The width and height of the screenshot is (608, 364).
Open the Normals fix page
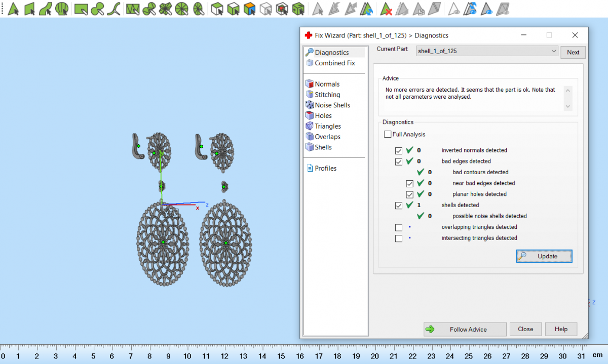tap(327, 84)
